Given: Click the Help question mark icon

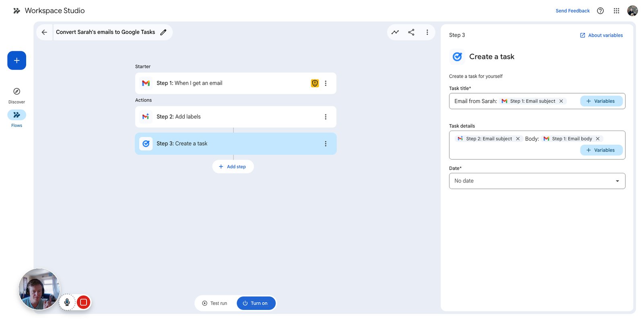Looking at the screenshot, I should click(x=600, y=11).
